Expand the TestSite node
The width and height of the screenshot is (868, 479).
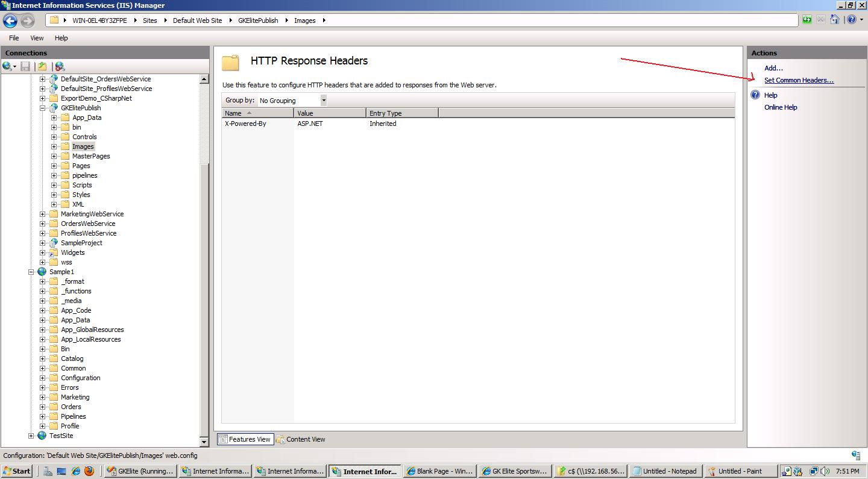coord(31,436)
